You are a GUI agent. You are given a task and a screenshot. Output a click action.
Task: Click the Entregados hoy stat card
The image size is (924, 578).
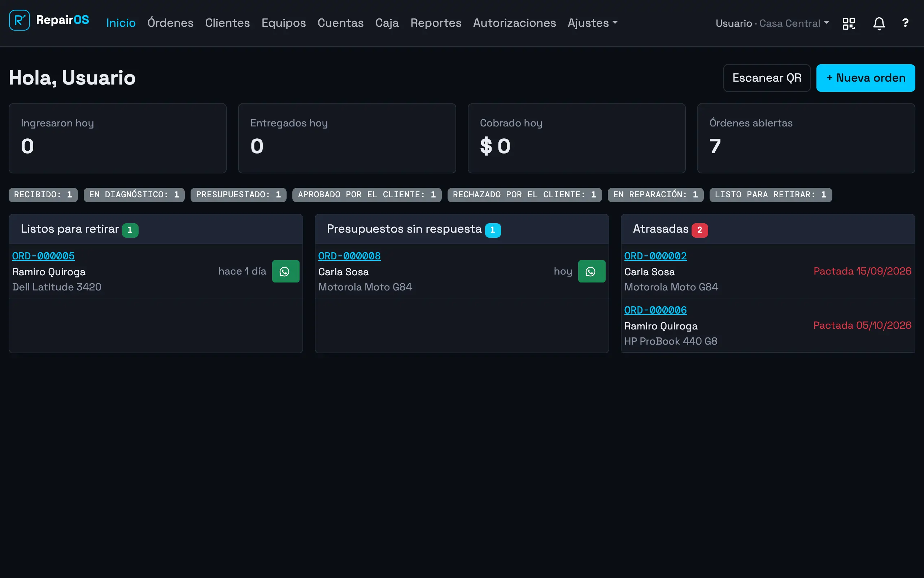pos(347,138)
